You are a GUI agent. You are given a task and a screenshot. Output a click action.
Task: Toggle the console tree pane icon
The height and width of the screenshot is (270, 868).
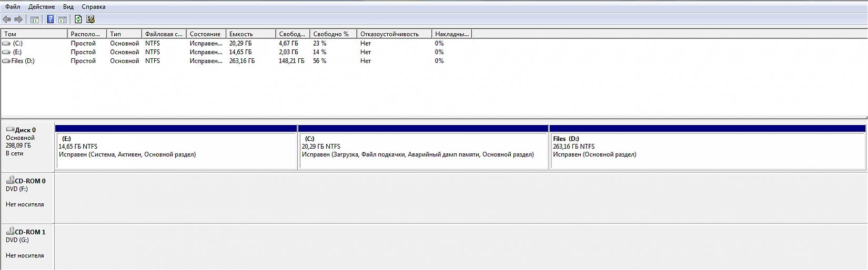click(34, 19)
